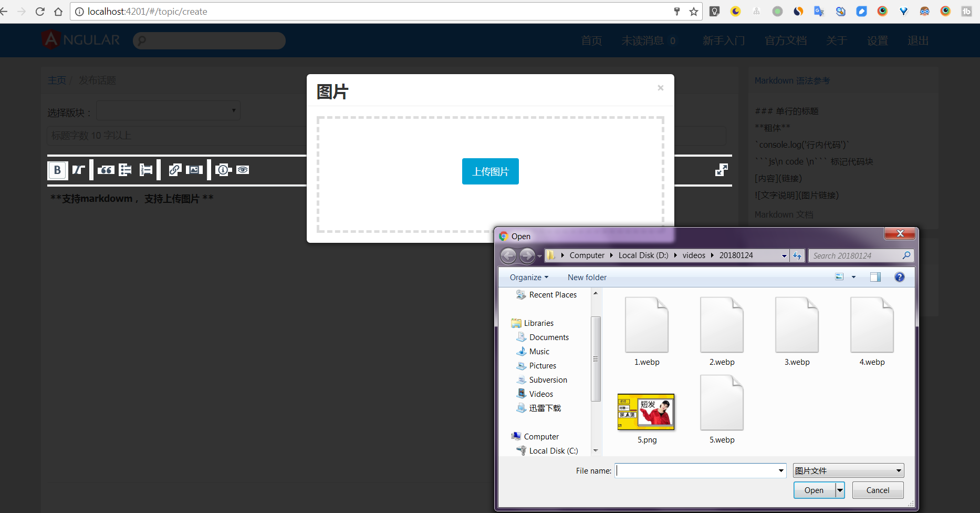
Task: Open 设置 in the top navigation
Action: pyautogui.click(x=878, y=40)
